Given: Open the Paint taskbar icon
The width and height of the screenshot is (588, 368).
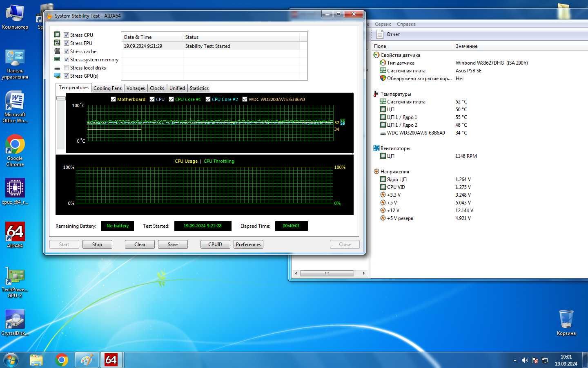Looking at the screenshot, I should 87,360.
